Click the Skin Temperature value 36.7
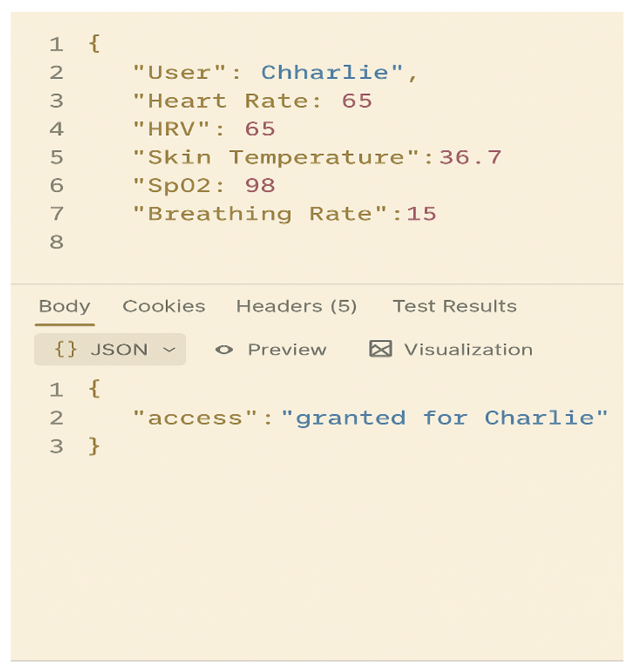Screen dimensions: 635x672 pos(470,158)
